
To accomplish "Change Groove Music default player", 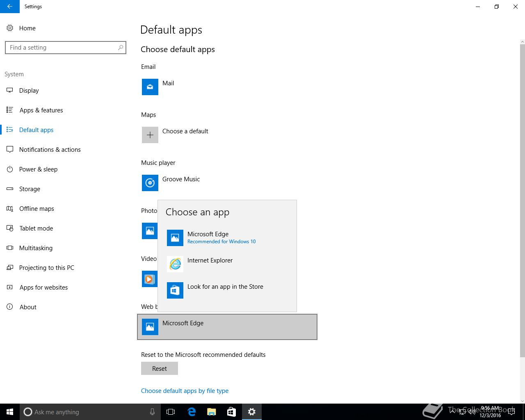I will coord(227,183).
